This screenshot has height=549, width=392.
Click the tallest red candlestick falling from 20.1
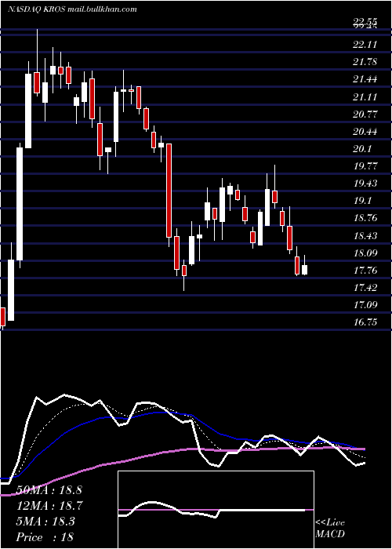tap(169, 191)
